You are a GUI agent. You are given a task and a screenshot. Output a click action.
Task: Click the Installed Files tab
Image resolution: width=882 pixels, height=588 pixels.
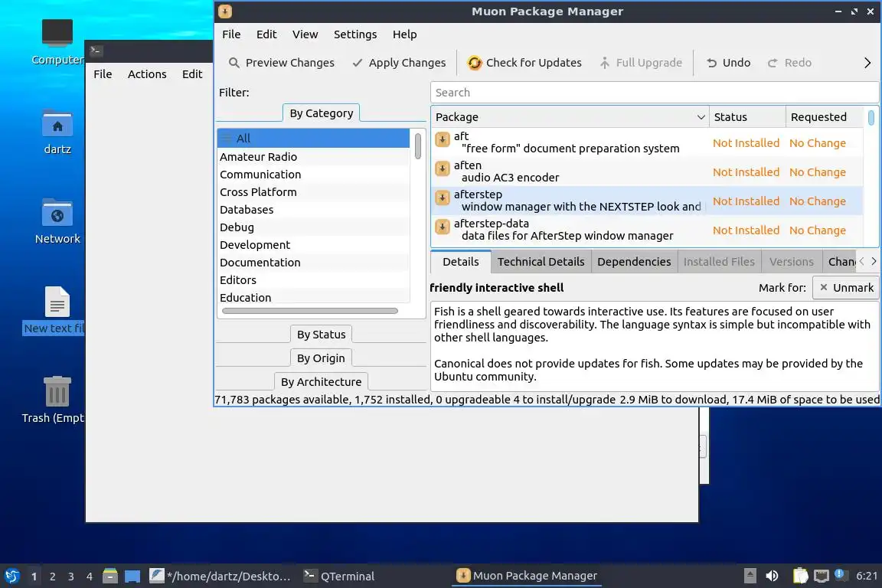tap(719, 262)
